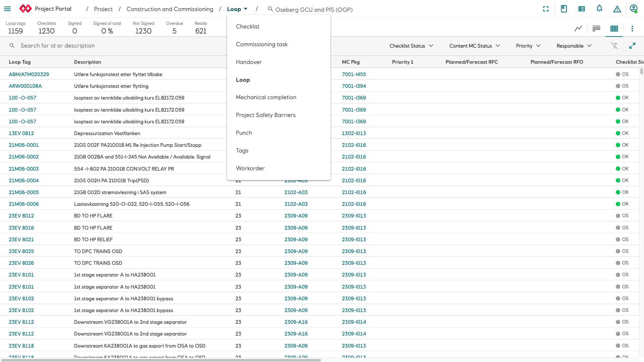
Task: Select Punch menu entry
Action: coord(279,133)
